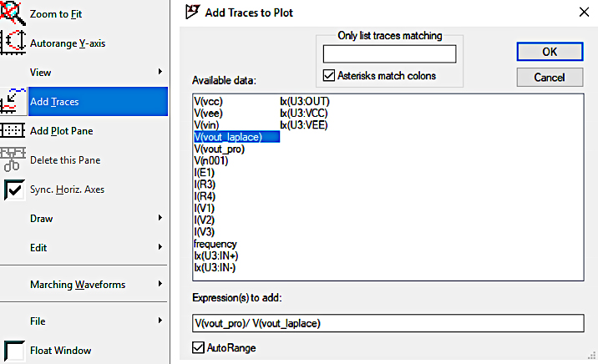Click the Add Traces icon
This screenshot has width=598, height=364.
[13, 101]
